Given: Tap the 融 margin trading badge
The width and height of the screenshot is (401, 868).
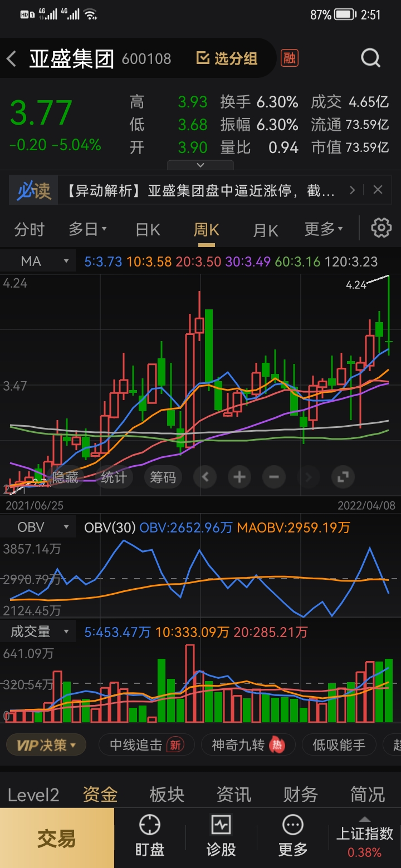Looking at the screenshot, I should click(x=289, y=57).
